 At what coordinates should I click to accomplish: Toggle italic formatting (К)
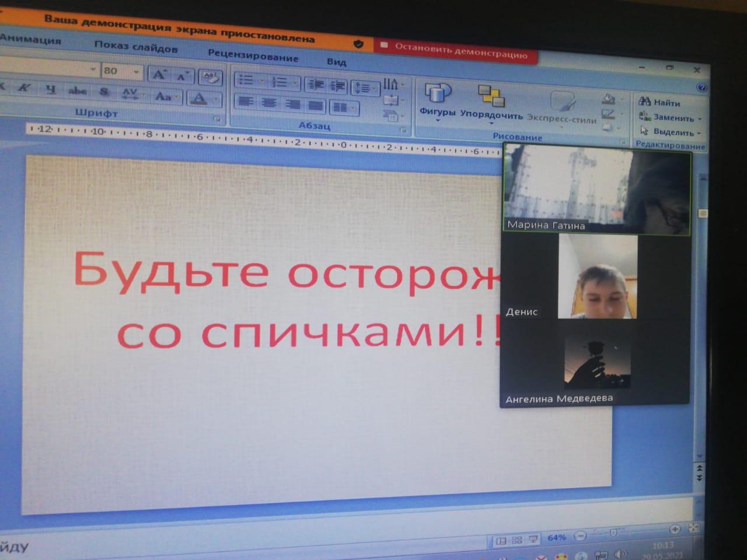(24, 89)
